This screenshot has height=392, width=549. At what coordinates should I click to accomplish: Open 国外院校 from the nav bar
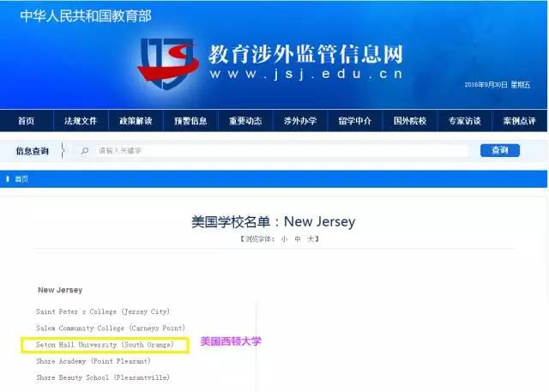(x=410, y=121)
